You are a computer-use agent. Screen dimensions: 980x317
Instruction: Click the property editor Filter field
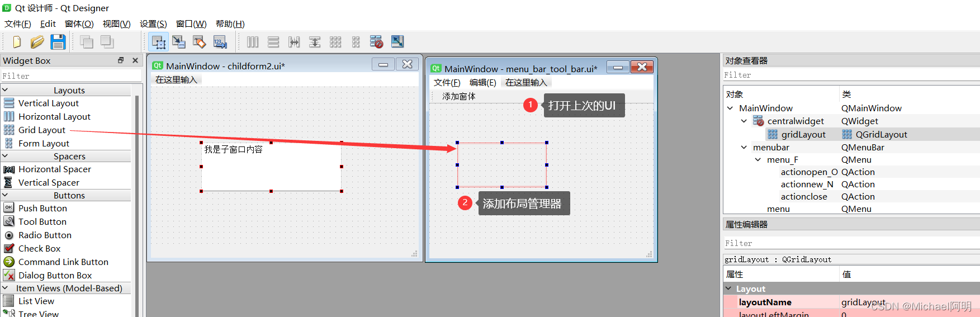pos(851,243)
